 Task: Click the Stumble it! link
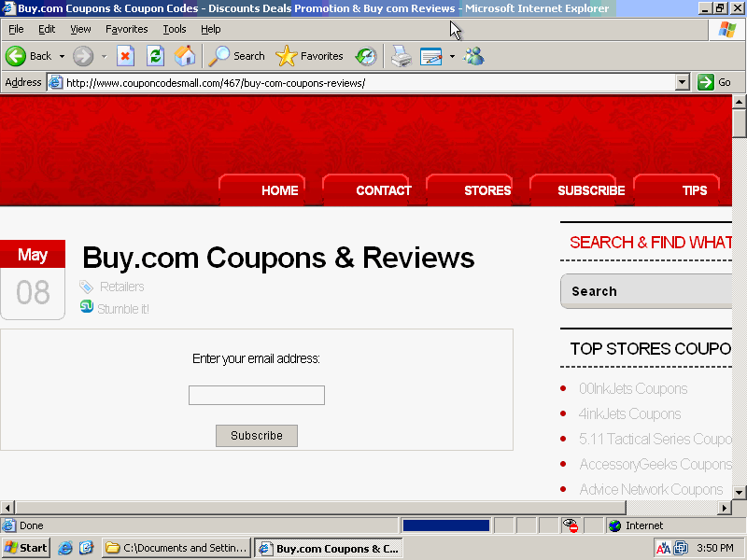click(x=123, y=309)
